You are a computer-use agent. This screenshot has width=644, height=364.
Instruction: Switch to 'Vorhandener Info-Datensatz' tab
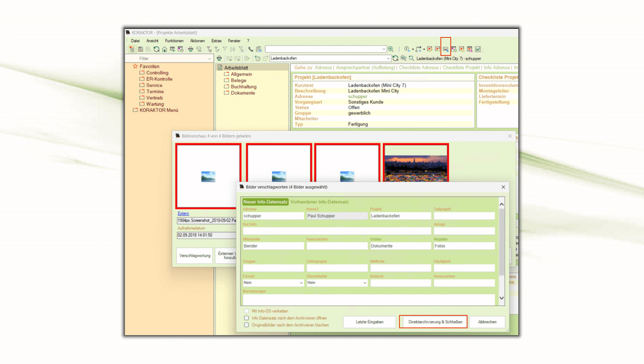(319, 202)
